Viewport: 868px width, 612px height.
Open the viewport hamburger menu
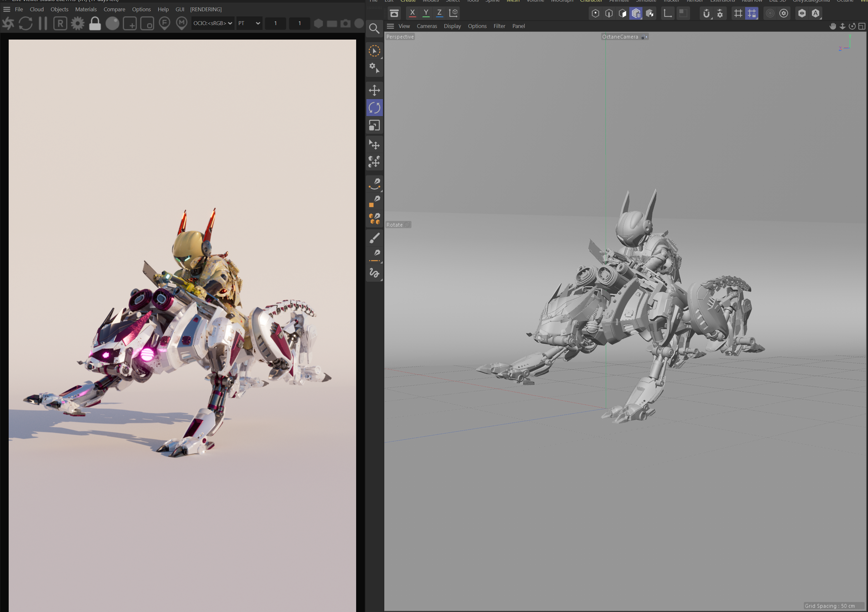point(390,26)
